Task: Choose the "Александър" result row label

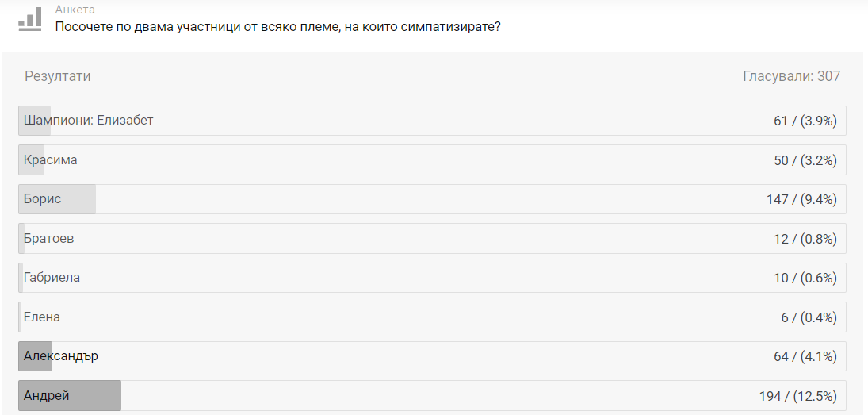Action: tap(61, 356)
